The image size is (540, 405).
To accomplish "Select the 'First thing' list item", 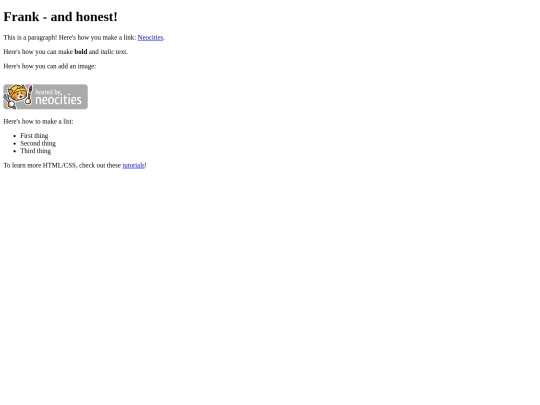I will (34, 136).
